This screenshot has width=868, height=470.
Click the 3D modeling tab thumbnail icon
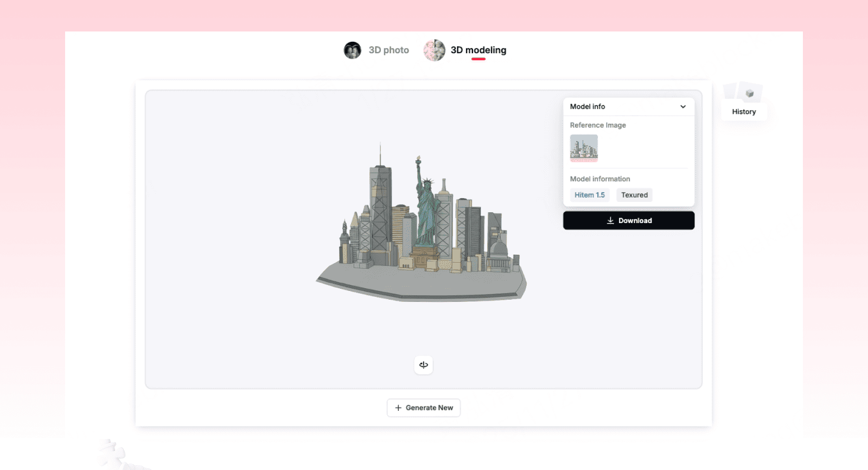point(434,50)
